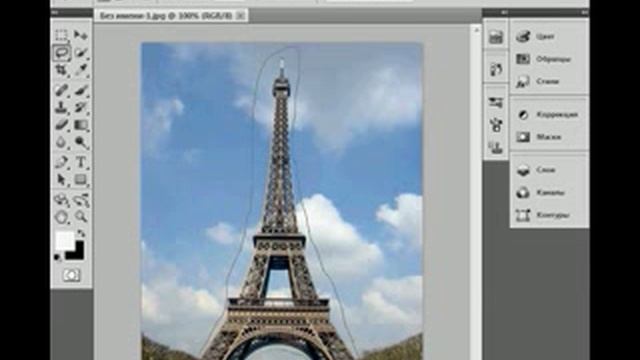Select the Blur tool
Image resolution: width=640 pixels, height=360 pixels.
click(61, 142)
